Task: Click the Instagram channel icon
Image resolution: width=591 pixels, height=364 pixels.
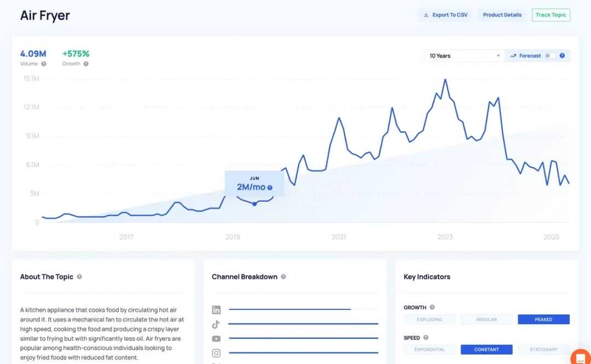Action: point(216,353)
